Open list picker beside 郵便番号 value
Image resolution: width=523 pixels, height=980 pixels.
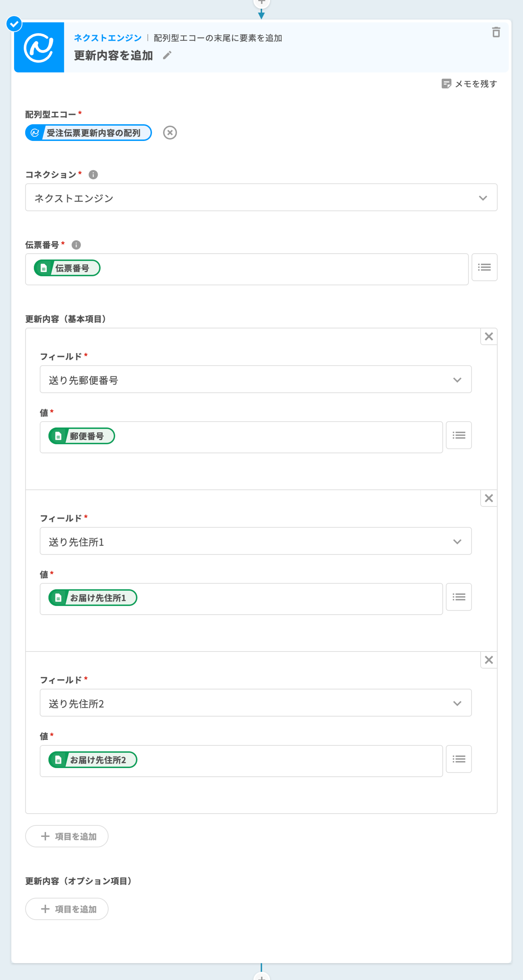[458, 436]
